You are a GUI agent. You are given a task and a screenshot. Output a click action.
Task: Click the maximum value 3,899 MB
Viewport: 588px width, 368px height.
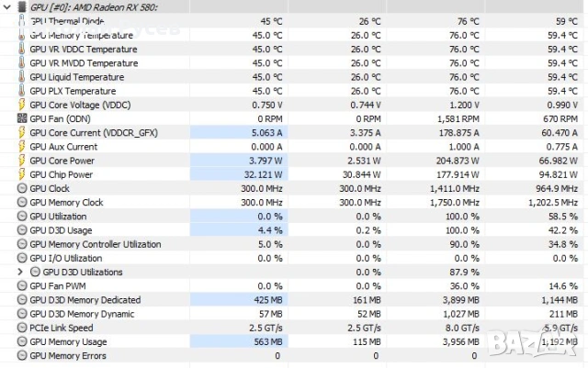click(461, 300)
